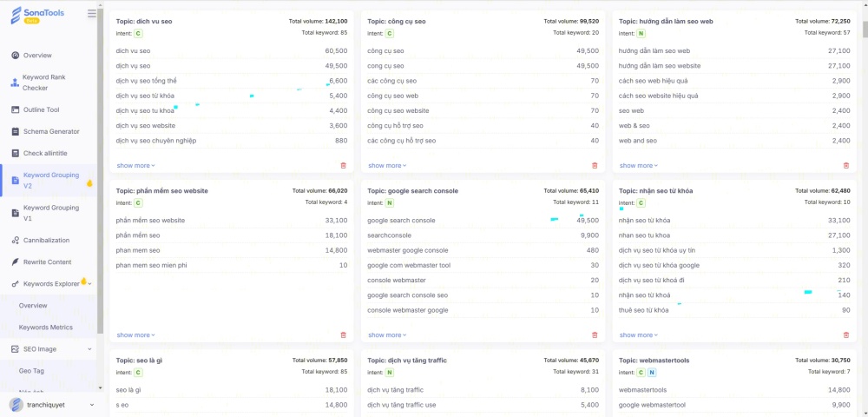Expand the SEO Image submenu
The image size is (868, 417).
89,349
